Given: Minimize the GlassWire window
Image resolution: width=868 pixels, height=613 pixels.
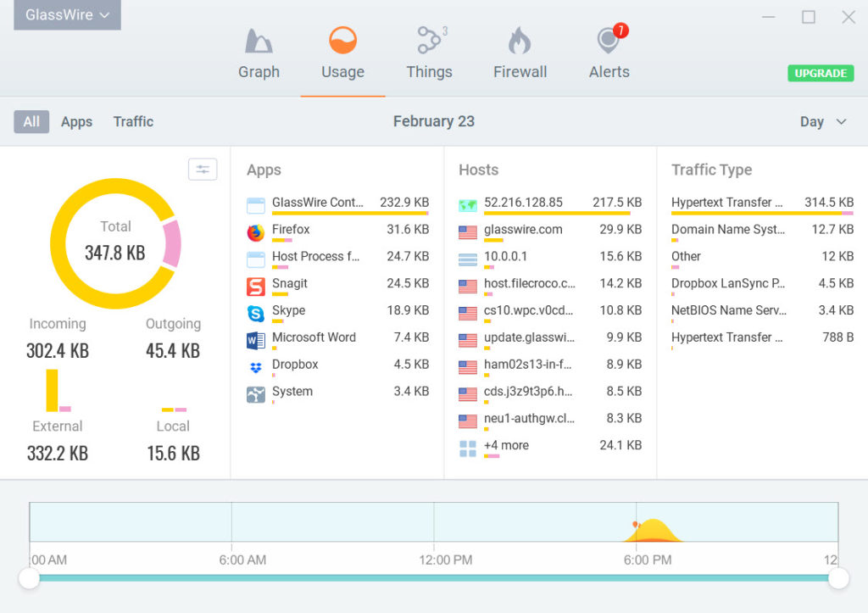Looking at the screenshot, I should (x=768, y=17).
